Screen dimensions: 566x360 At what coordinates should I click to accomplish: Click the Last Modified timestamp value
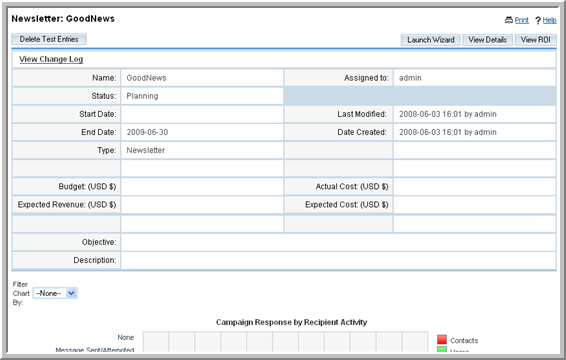click(448, 114)
